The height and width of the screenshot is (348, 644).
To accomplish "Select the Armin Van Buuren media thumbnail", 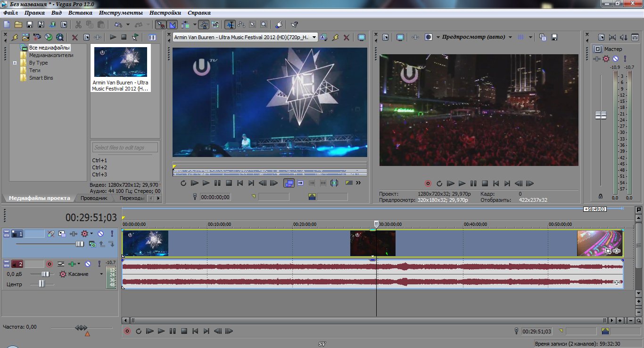I will (121, 62).
